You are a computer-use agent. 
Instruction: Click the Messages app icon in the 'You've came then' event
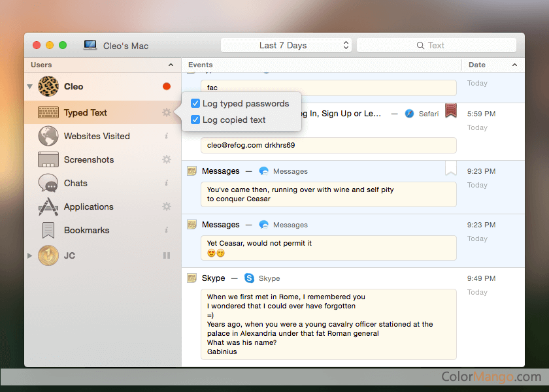click(x=263, y=171)
